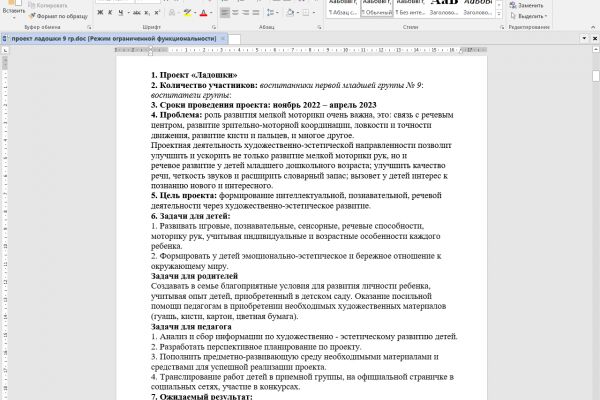The height and width of the screenshot is (400, 600).
Task: Open the Выделить select menu
Action: coord(529,16)
